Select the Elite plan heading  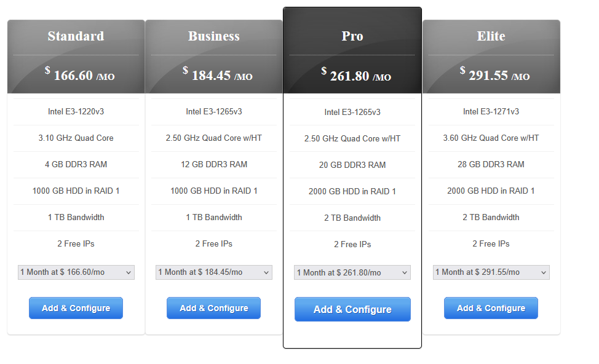click(x=491, y=36)
